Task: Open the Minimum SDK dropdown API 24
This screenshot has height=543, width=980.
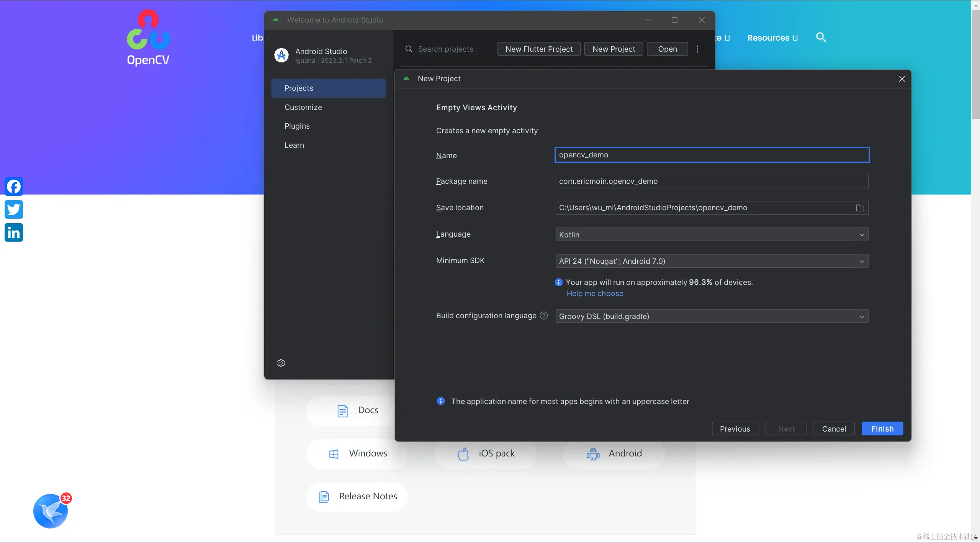Action: 712,261
